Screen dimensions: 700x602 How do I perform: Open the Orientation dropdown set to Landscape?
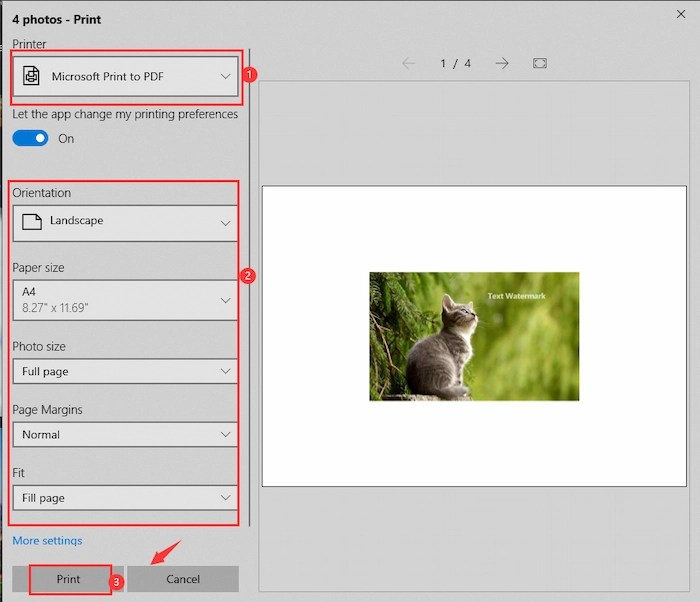click(125, 223)
